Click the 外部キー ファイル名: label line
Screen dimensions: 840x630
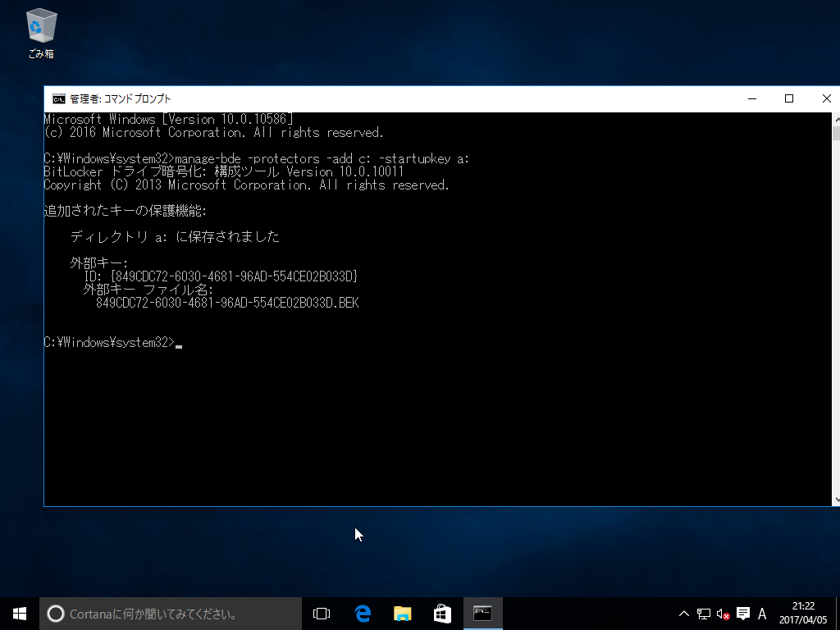(x=148, y=290)
